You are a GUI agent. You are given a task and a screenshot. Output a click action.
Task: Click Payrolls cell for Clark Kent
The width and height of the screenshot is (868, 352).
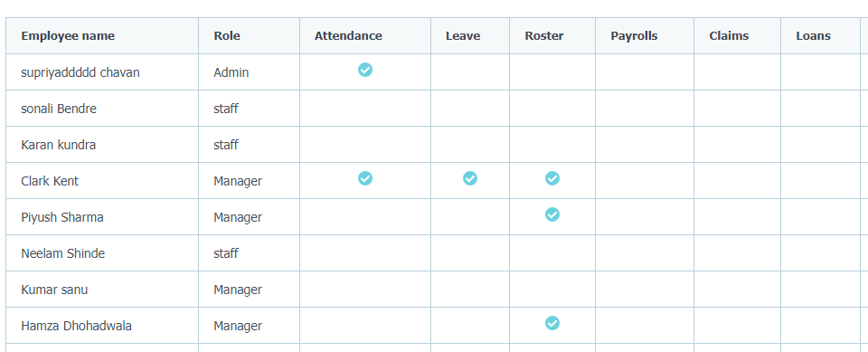[645, 181]
